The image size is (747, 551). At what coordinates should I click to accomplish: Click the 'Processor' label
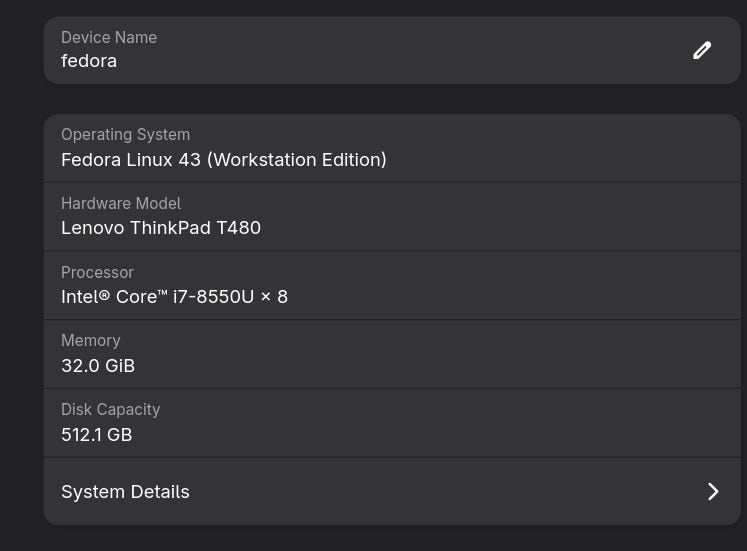97,272
